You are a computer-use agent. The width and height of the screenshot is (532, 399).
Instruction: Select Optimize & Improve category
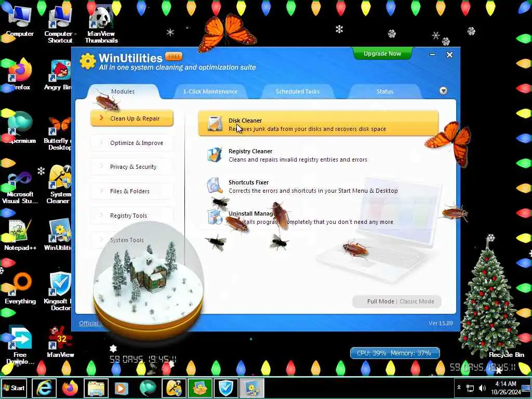click(x=132, y=143)
